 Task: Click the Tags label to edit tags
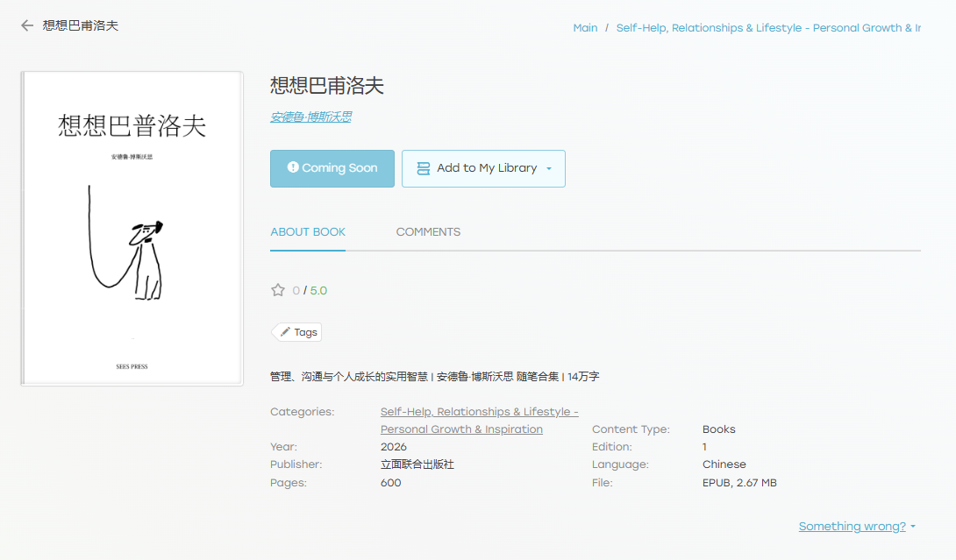pyautogui.click(x=305, y=332)
